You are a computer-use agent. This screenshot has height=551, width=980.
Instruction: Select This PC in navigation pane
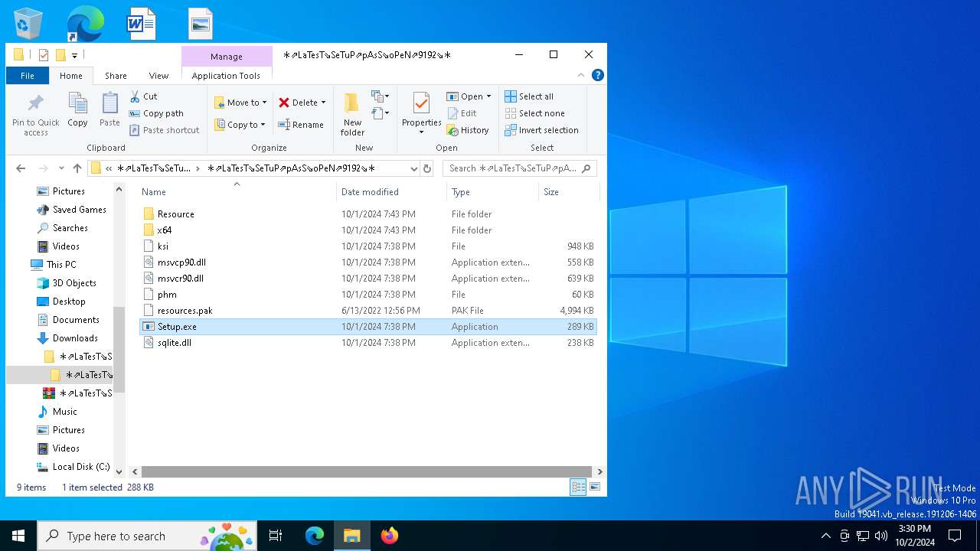(x=60, y=265)
